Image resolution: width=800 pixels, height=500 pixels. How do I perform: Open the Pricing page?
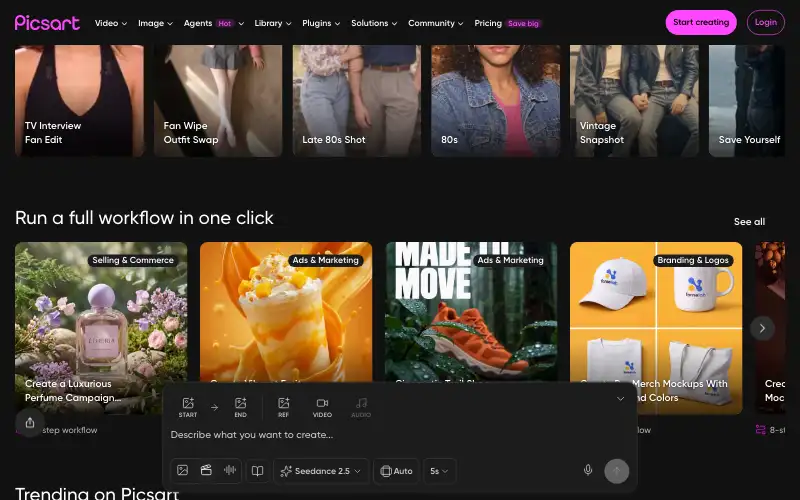(x=488, y=23)
